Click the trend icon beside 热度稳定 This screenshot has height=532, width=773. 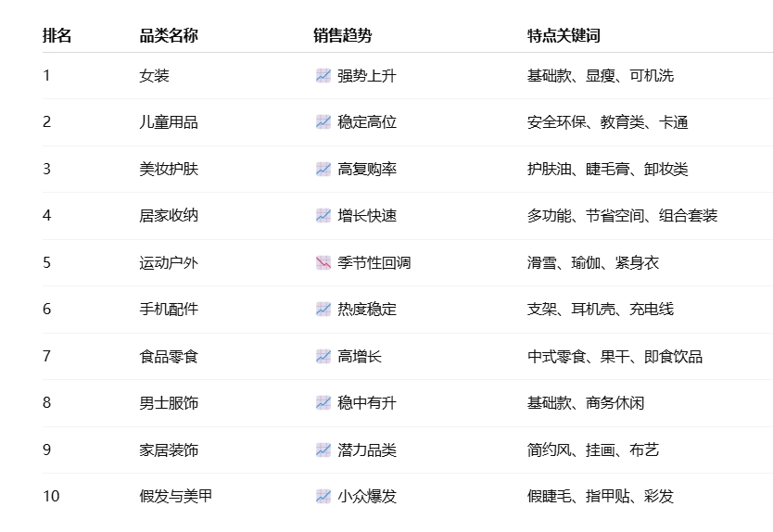[x=323, y=310]
